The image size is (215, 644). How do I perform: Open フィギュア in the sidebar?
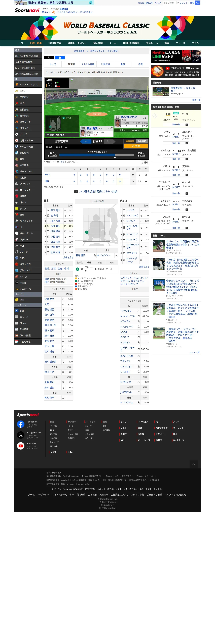tap(28, 184)
